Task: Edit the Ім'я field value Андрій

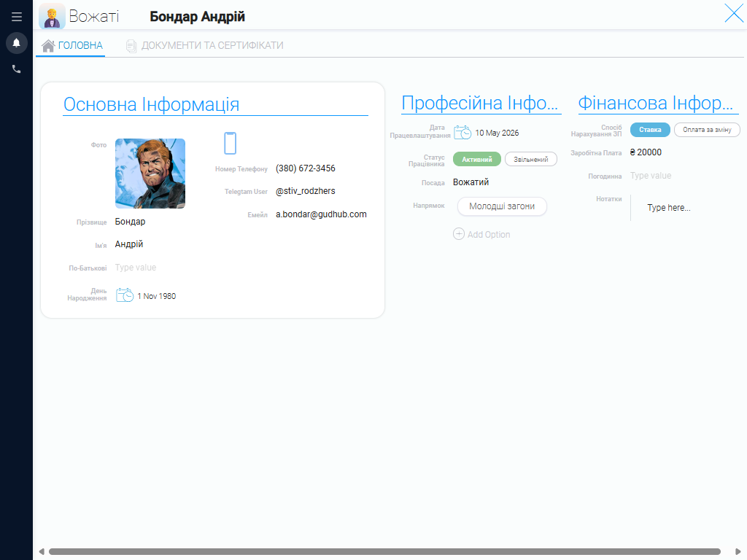Action: point(129,244)
